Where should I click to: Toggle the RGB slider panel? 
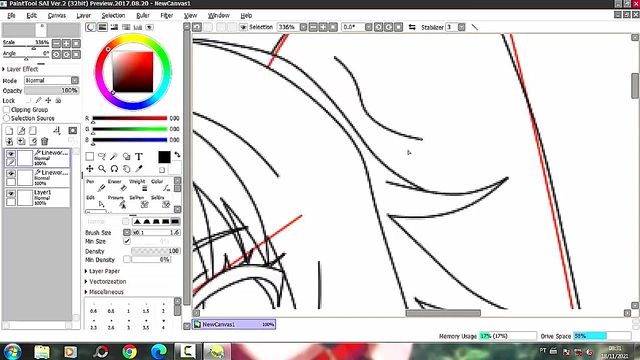[102, 27]
